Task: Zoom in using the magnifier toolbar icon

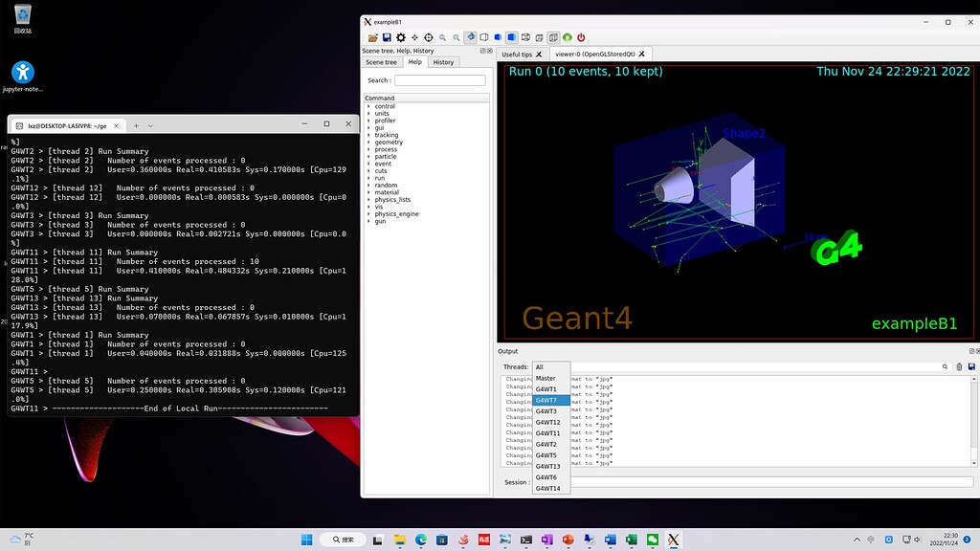Action: 457,37
